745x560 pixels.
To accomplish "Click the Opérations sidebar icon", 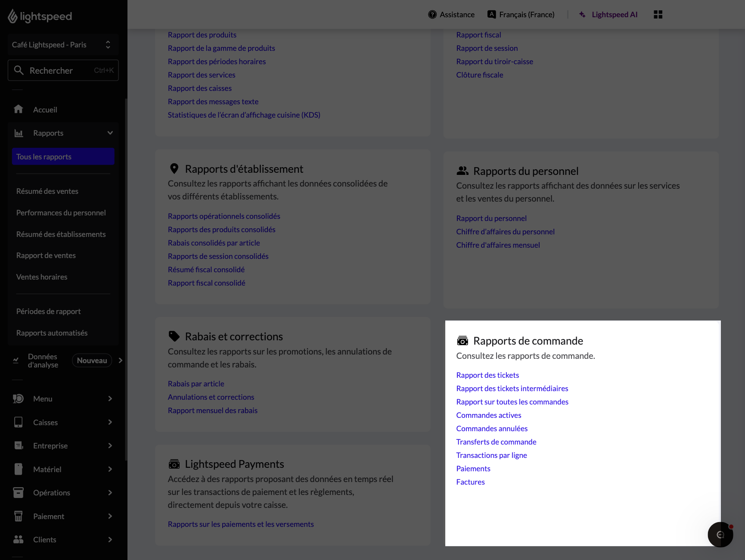I will (18, 492).
